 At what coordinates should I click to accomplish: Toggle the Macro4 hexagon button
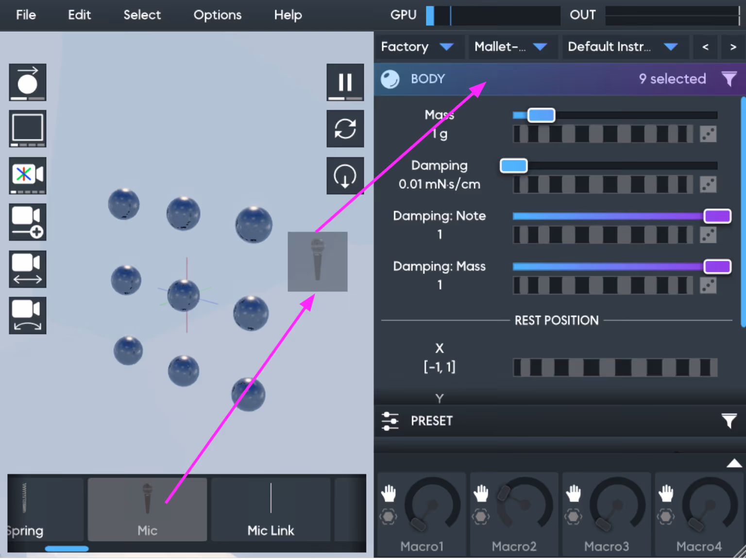pos(665,516)
